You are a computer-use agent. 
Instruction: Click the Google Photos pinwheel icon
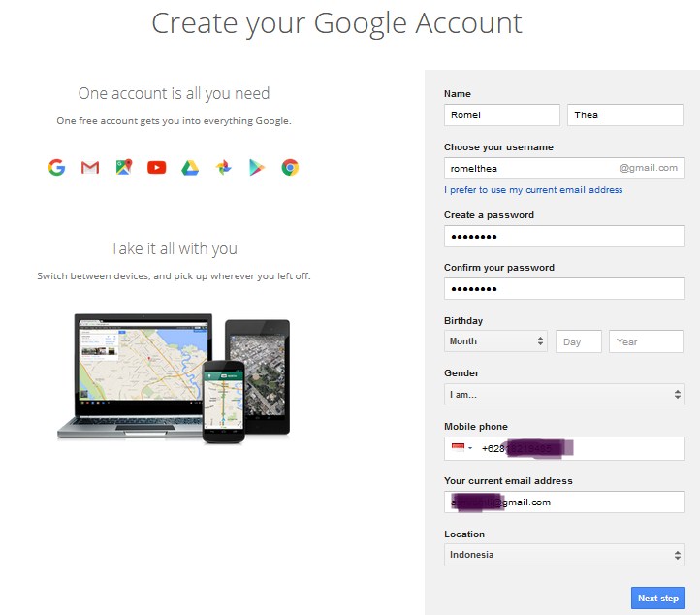[224, 168]
